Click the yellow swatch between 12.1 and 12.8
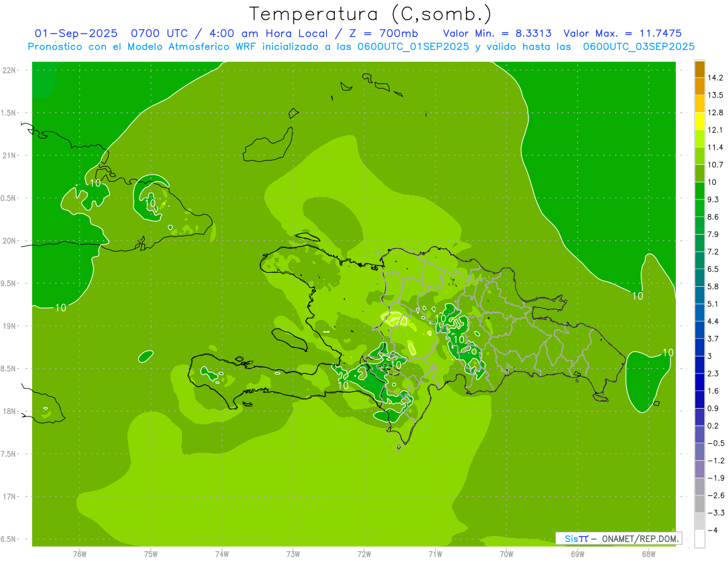 coord(699,121)
